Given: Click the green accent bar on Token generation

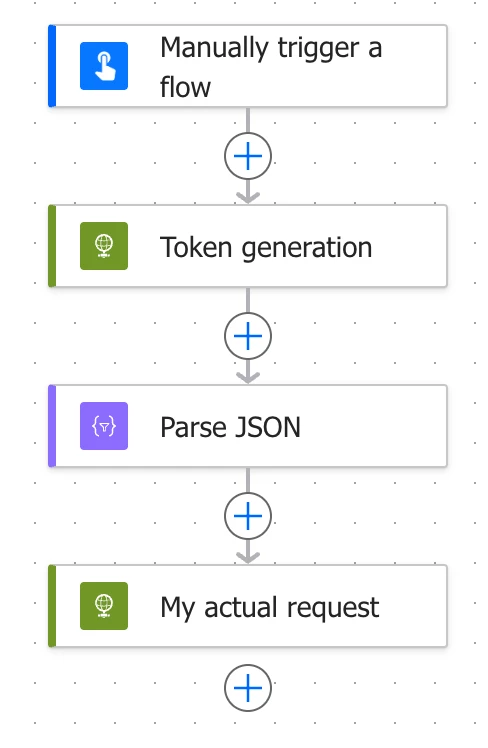Looking at the screenshot, I should (52, 246).
